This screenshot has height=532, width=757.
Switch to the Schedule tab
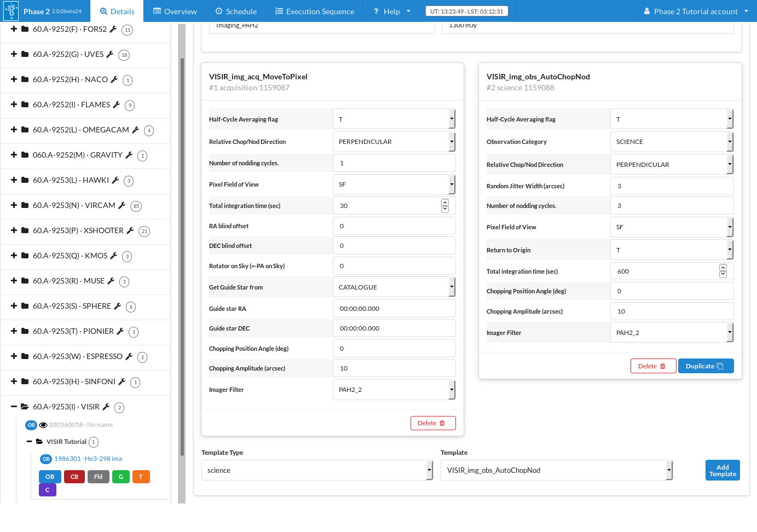(x=235, y=11)
